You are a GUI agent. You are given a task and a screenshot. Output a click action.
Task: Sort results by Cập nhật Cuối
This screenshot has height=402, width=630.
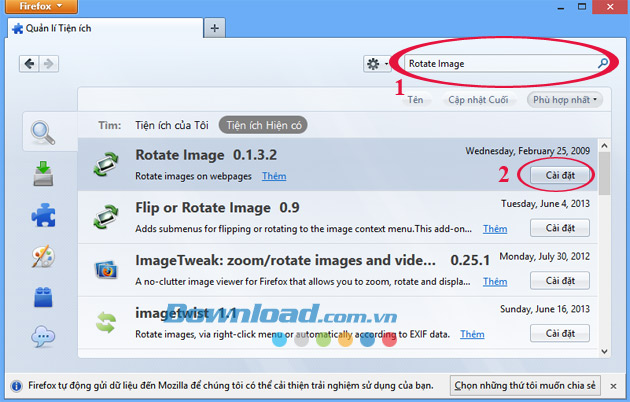[478, 100]
